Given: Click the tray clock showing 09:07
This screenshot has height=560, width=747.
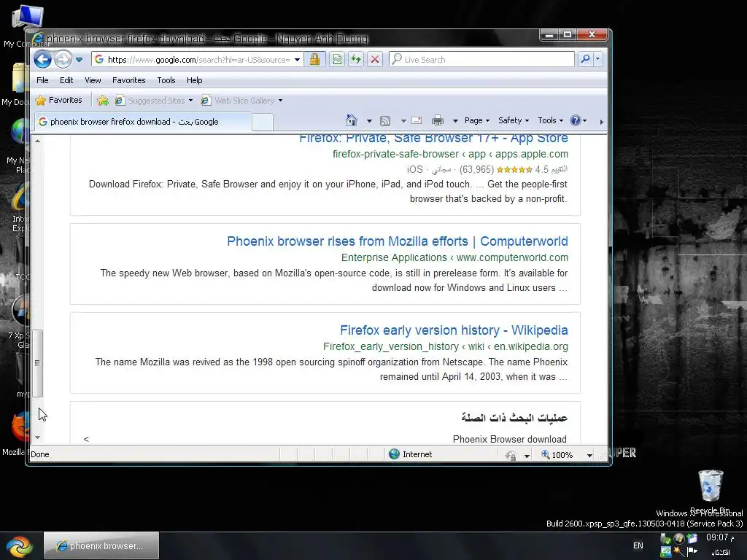Looking at the screenshot, I should [720, 537].
